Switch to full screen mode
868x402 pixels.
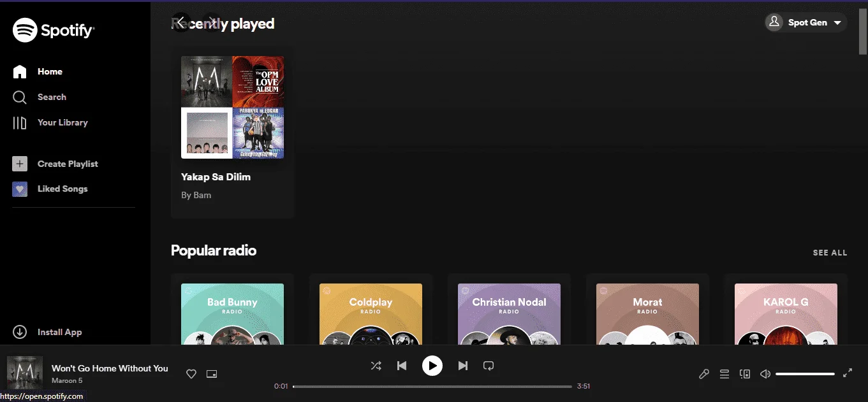pyautogui.click(x=848, y=373)
